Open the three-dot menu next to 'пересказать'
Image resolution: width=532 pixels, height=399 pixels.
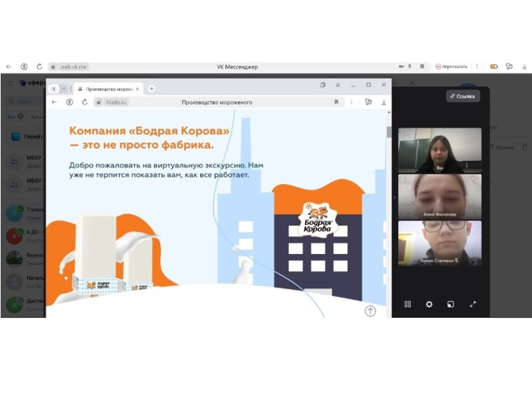click(x=477, y=66)
